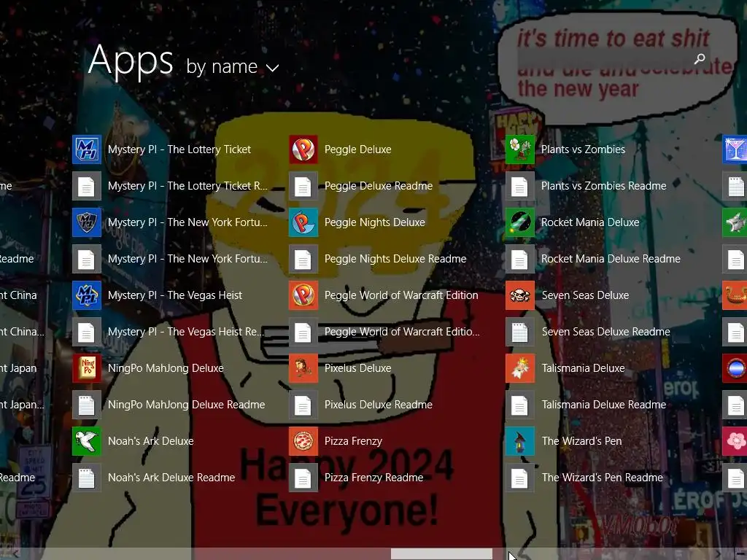
Task: Open The Wizard's Pen Readme document icon
Action: [520, 478]
